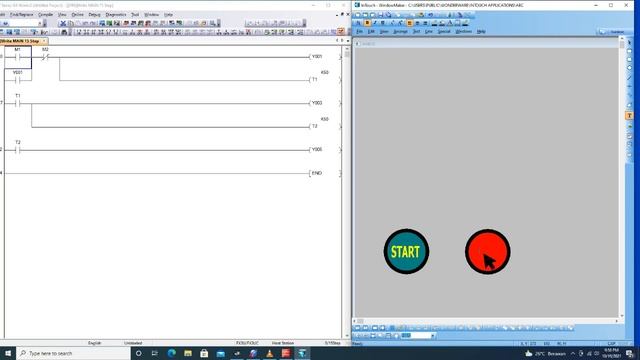Viewport: 640px width, 360px height.
Task: Click the Type here to search box
Action: click(73, 353)
